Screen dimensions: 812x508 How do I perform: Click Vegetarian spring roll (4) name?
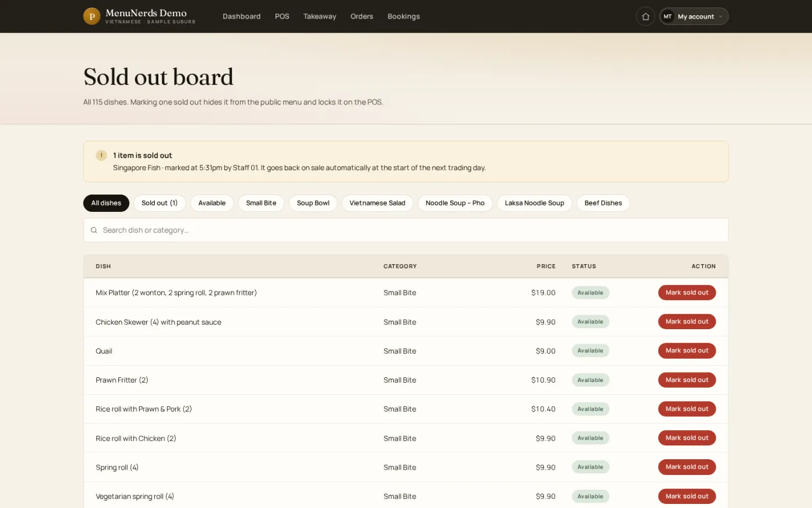point(135,496)
